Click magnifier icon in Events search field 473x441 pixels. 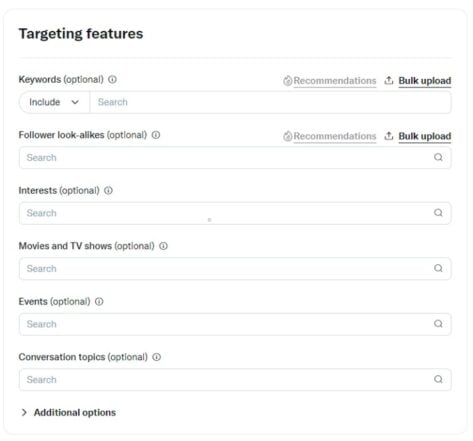click(x=438, y=324)
